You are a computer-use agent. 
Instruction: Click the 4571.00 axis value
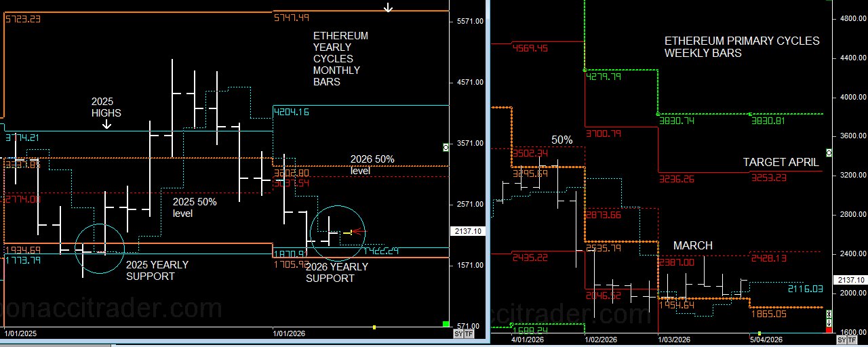469,82
